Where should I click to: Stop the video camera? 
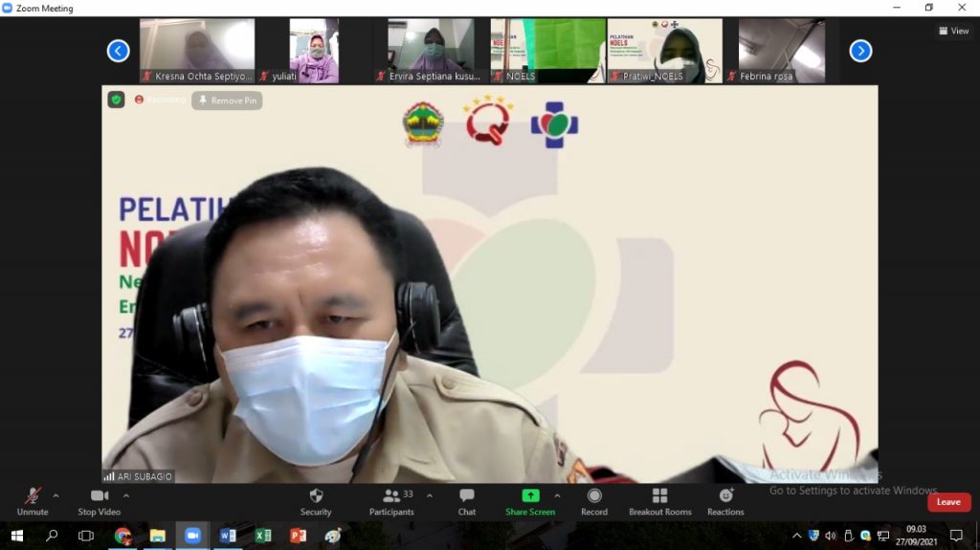[x=99, y=502]
